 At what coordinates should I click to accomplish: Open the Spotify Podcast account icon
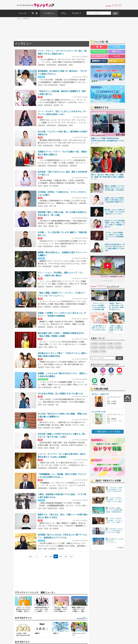(x=94, y=380)
